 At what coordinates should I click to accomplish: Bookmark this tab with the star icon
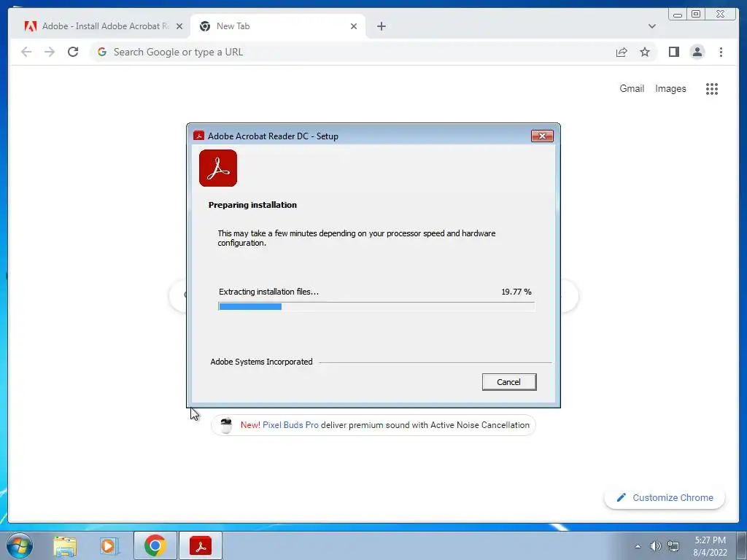click(645, 52)
